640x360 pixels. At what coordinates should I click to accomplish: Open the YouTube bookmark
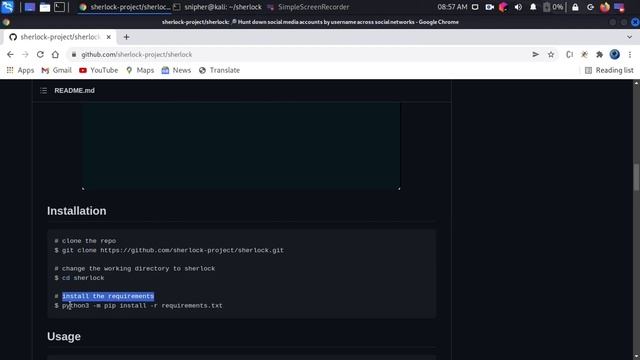[98, 70]
